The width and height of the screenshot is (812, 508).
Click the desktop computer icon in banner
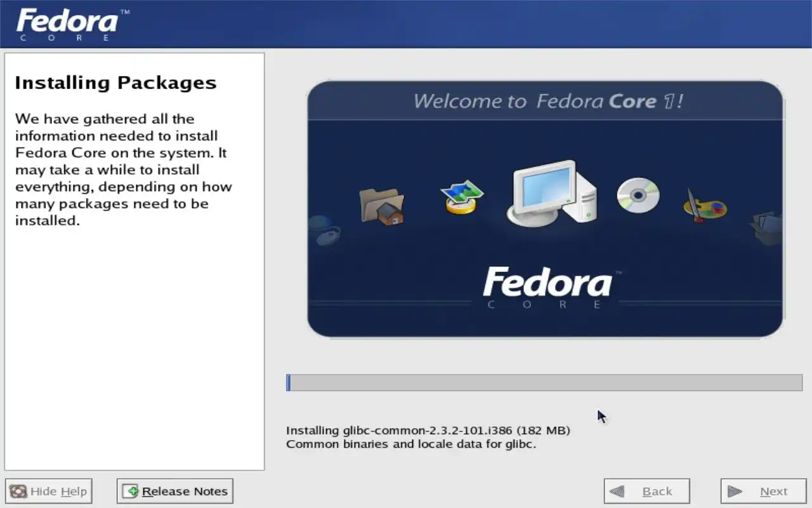551,193
